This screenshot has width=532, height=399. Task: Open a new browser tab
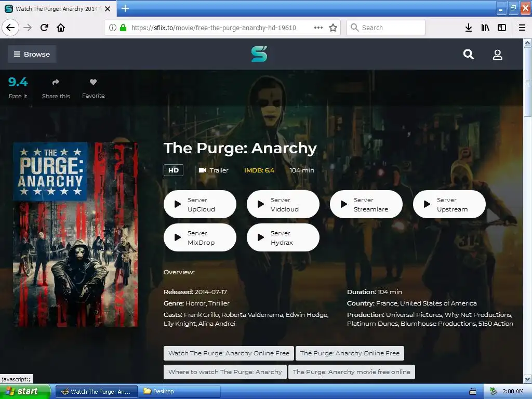125,8
